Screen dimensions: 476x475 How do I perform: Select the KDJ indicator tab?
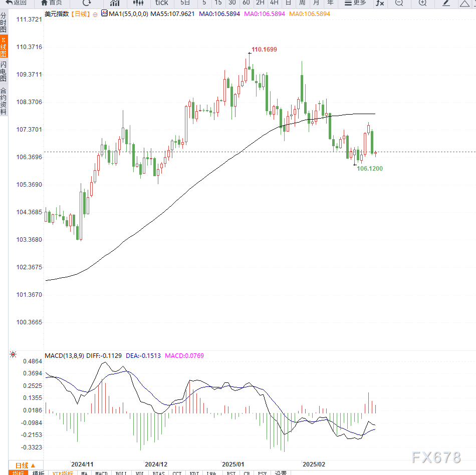pos(194,473)
